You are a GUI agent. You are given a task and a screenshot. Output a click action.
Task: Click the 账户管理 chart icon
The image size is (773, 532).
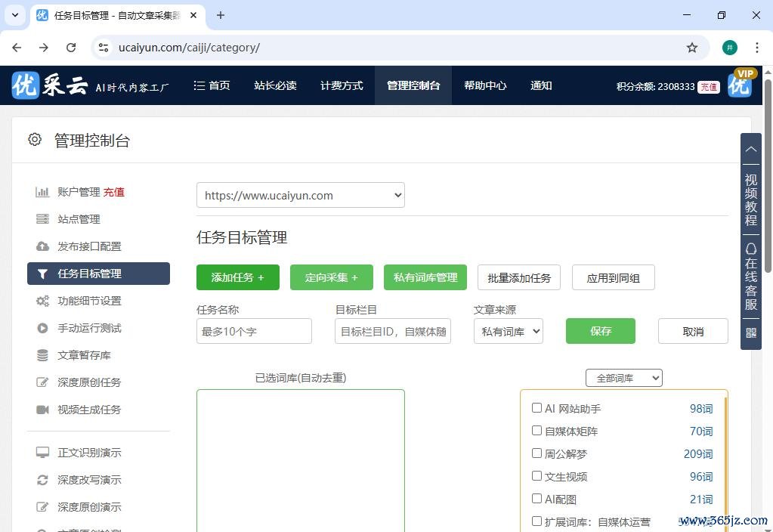tap(42, 192)
